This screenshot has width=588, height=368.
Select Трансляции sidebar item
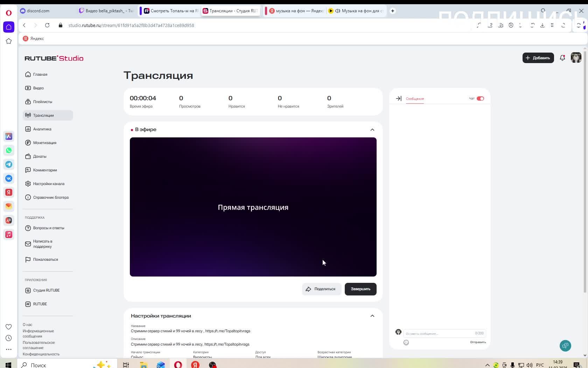pyautogui.click(x=48, y=115)
